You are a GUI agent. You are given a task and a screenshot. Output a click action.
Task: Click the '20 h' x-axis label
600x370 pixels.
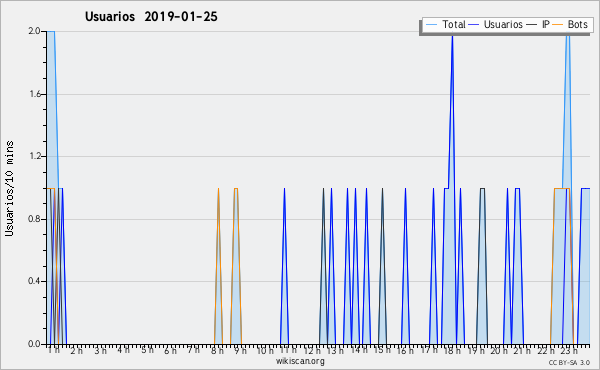tap(499, 350)
